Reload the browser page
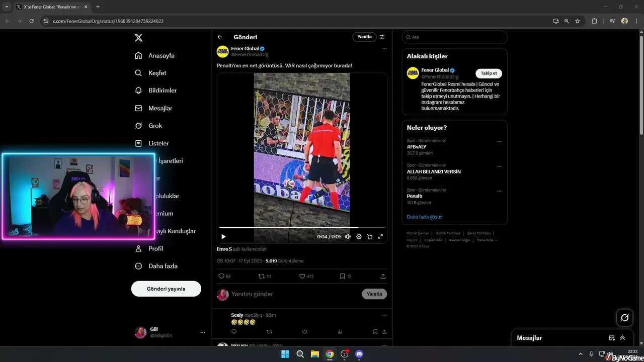Viewport: 644px width, 362px height. click(31, 21)
